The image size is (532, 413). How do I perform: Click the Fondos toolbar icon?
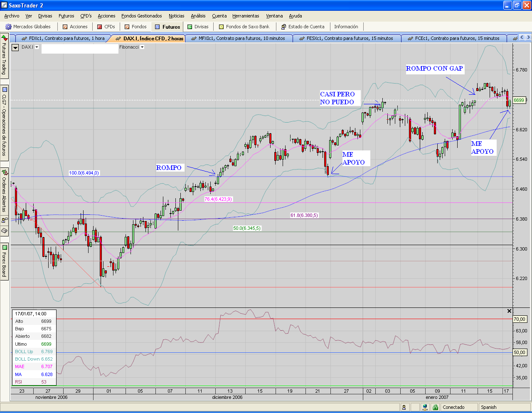(127, 27)
